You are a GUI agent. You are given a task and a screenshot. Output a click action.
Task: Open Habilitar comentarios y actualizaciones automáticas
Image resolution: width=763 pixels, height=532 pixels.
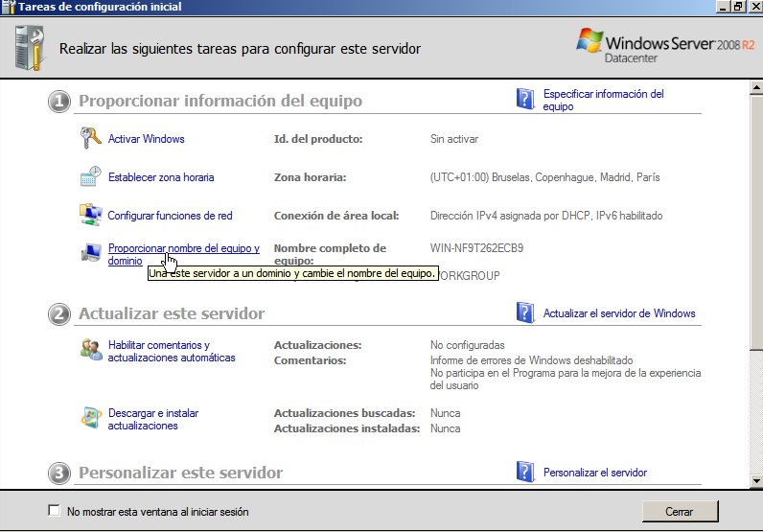(172, 351)
